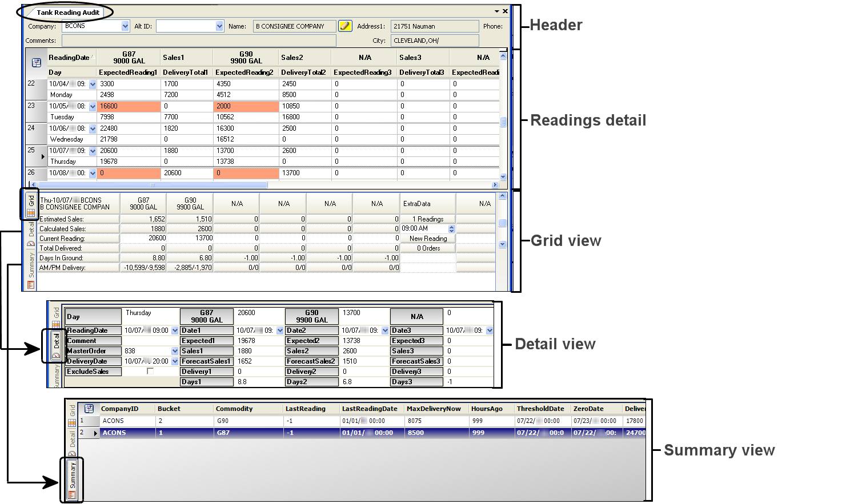
Task: Open the ReadingDate dropdown in Detail view
Action: click(175, 330)
